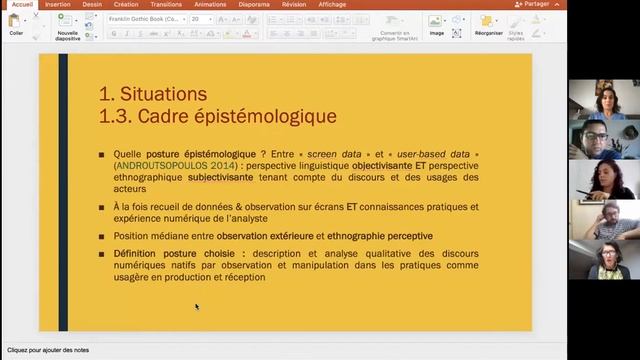This screenshot has height=360, width=640.
Task: Click the bulleted list icon
Action: click(x=273, y=20)
